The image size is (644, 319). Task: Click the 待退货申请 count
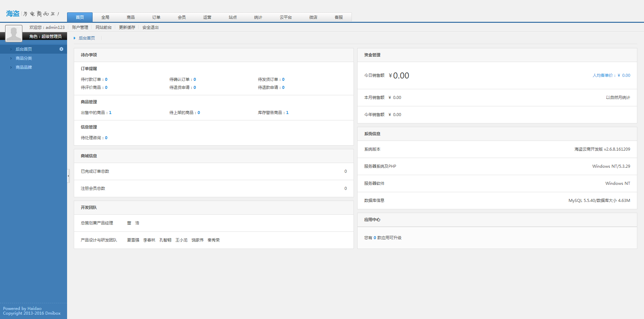pos(195,88)
